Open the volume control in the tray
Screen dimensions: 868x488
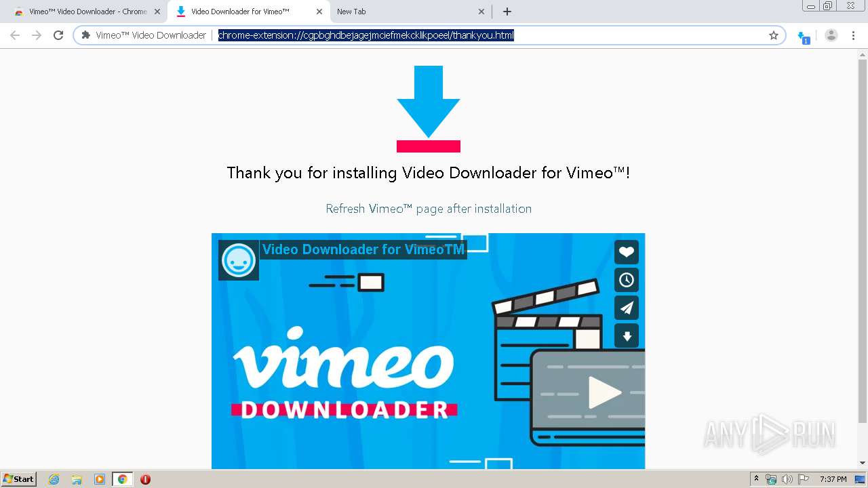[x=787, y=479]
